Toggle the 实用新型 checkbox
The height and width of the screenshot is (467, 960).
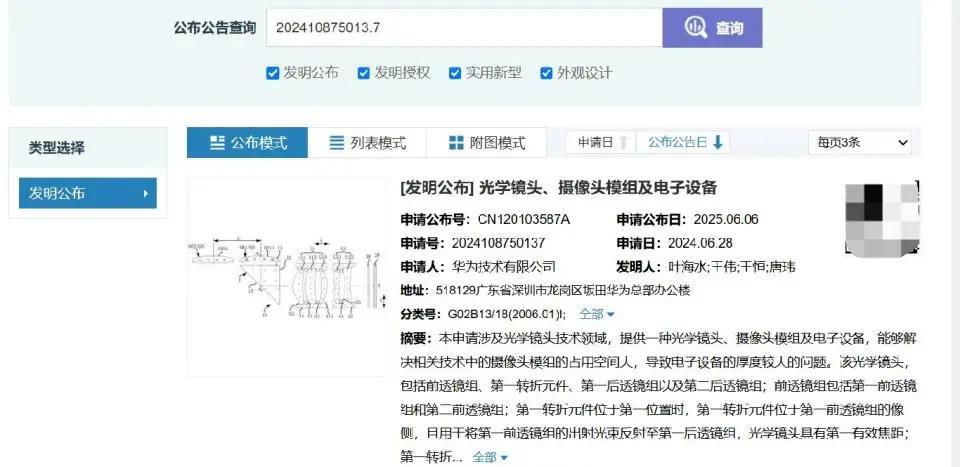coord(454,73)
